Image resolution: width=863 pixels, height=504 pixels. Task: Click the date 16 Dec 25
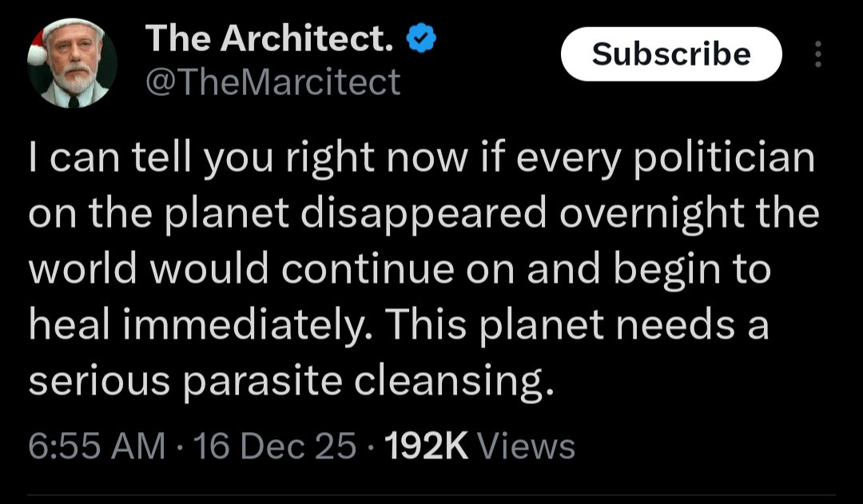pos(276,446)
